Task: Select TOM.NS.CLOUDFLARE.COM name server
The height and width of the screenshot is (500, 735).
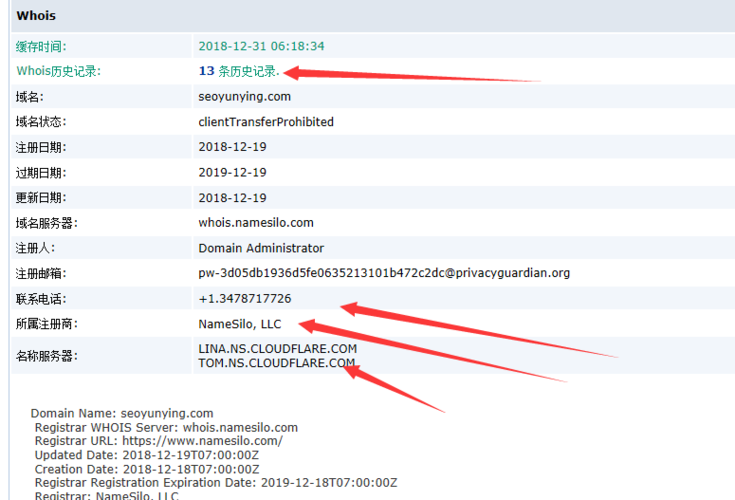Action: (277, 363)
